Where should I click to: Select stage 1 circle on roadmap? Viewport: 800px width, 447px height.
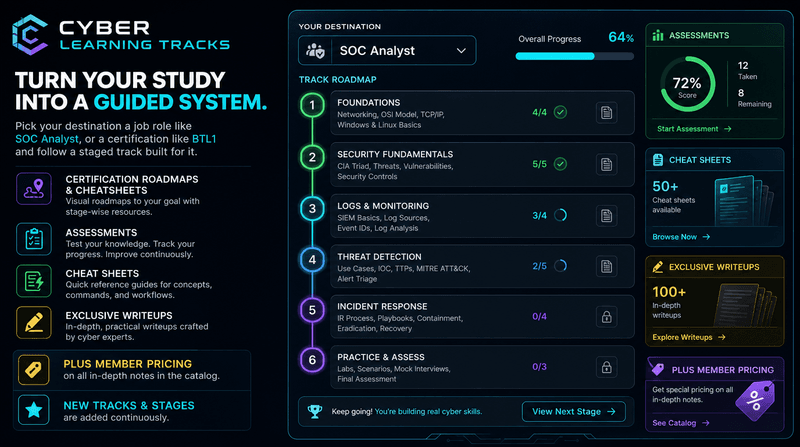[x=312, y=106]
